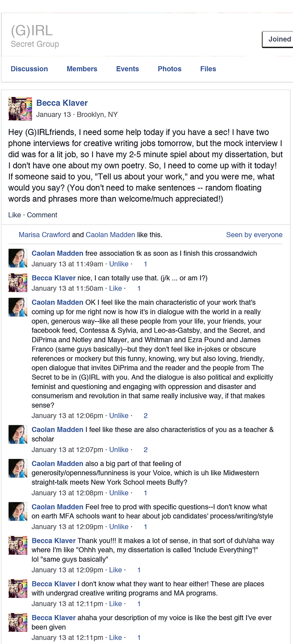293x644 pixels.
Task: Open Becca Klaver's profile picture on the post
Action: click(20, 109)
